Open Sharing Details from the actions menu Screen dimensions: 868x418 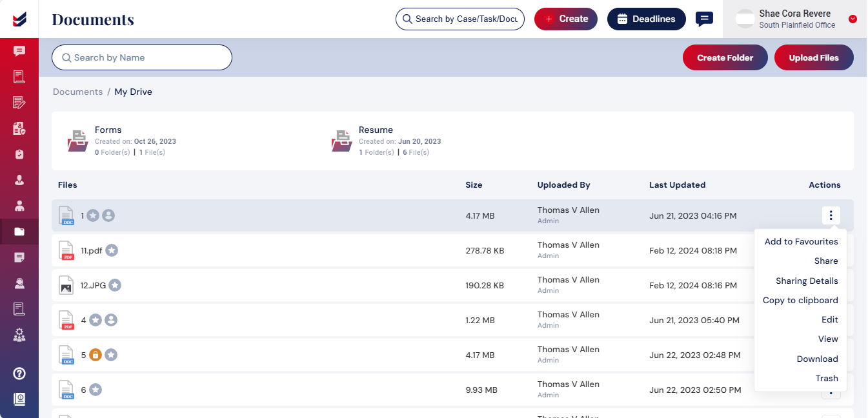pos(807,281)
